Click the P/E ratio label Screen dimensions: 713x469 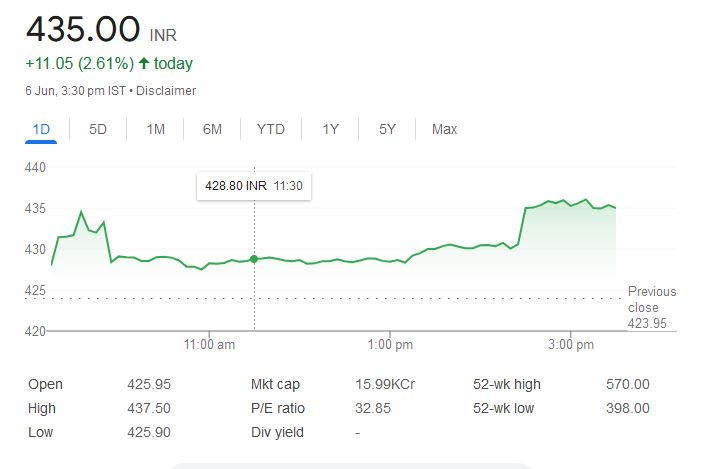coord(278,408)
